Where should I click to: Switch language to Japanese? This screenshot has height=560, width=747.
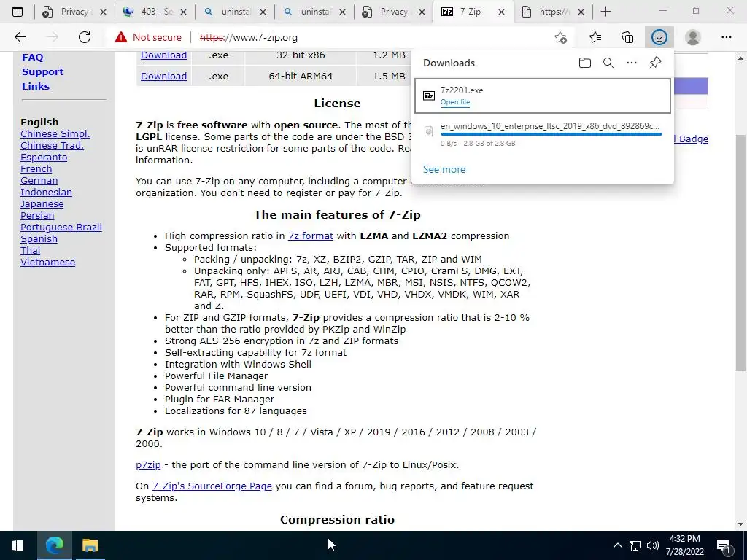click(x=42, y=204)
